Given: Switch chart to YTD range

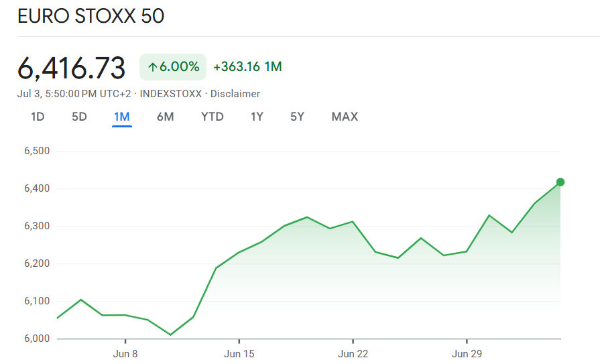Looking at the screenshot, I should click(213, 117).
